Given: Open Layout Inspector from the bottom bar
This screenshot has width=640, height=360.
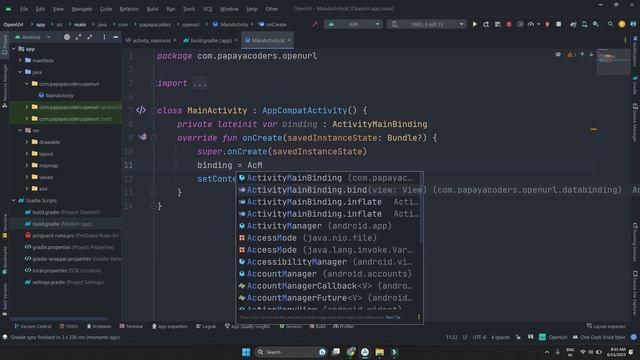Looking at the screenshot, I should coord(606,327).
